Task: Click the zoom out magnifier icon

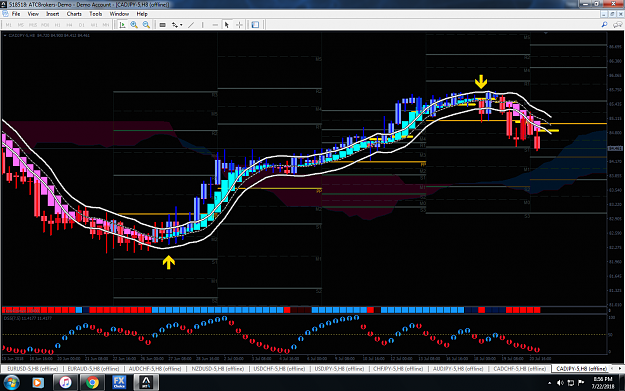Action: 146,25
